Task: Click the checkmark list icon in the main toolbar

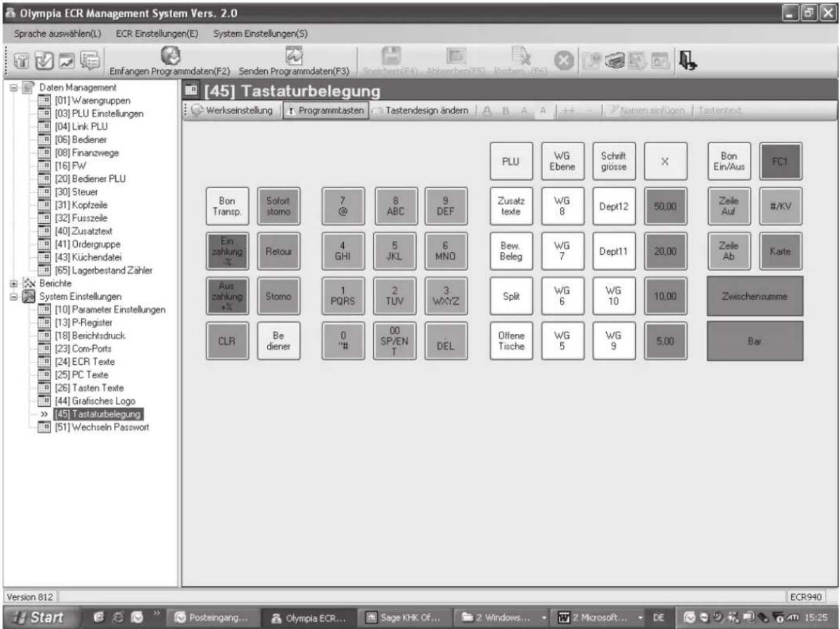Action: 45,60
